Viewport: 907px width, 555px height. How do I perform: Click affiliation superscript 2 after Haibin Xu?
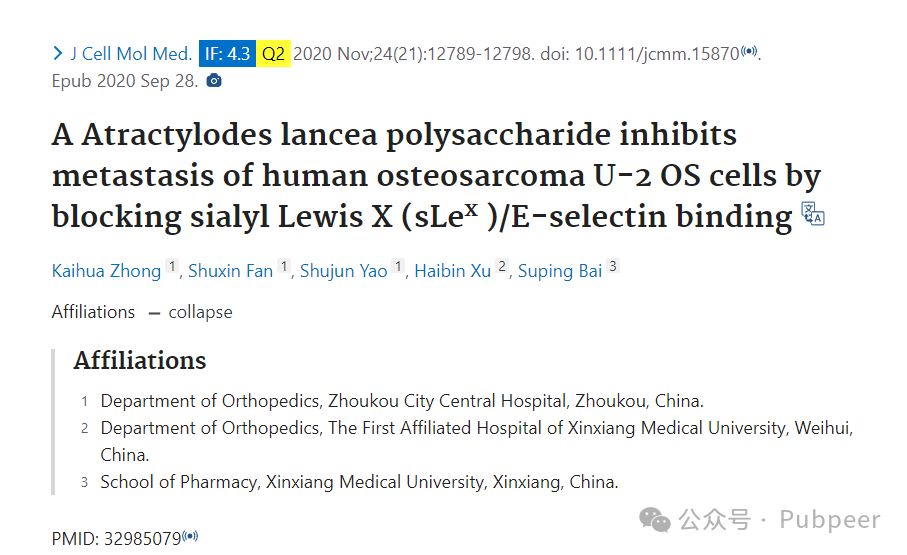pyautogui.click(x=502, y=266)
